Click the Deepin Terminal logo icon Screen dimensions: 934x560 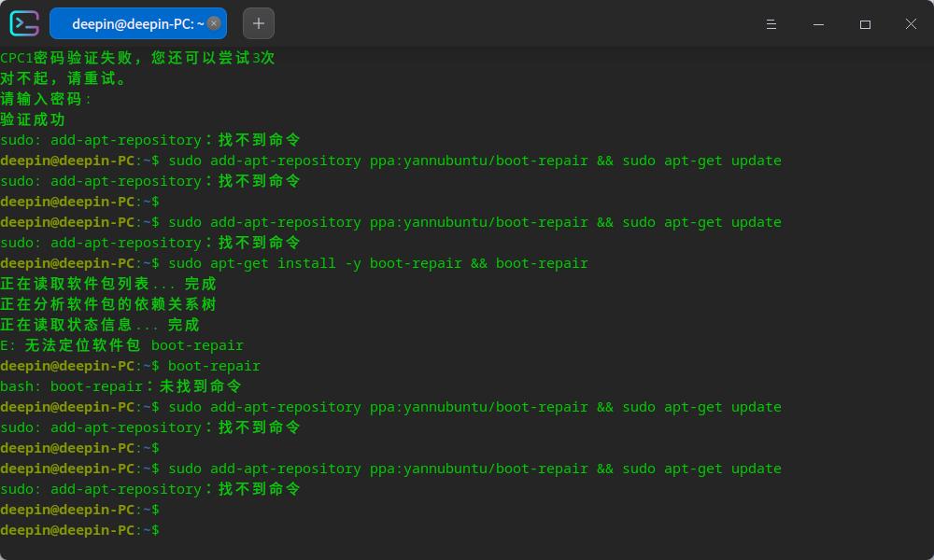tap(23, 23)
